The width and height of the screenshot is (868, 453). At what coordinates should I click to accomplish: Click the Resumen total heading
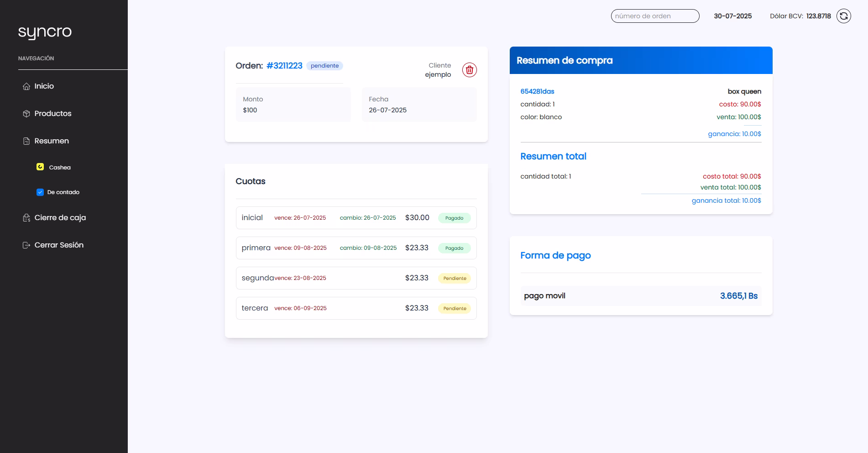point(554,156)
